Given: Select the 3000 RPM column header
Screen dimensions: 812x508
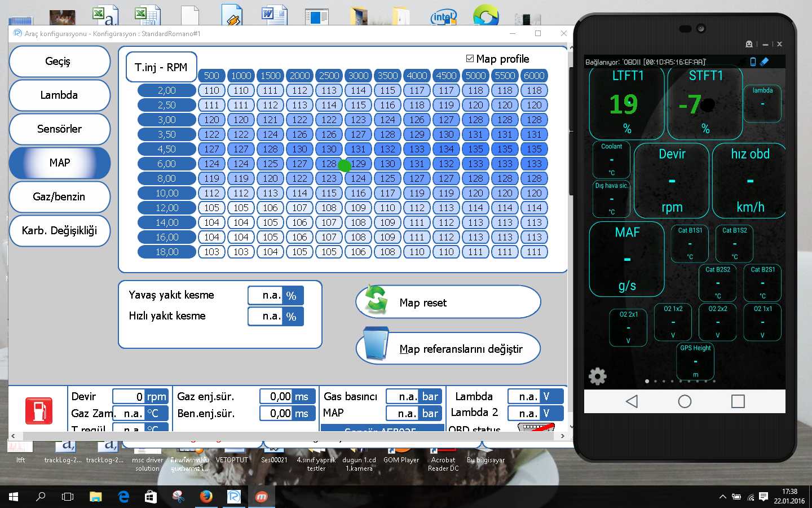Looking at the screenshot, I should click(358, 76).
